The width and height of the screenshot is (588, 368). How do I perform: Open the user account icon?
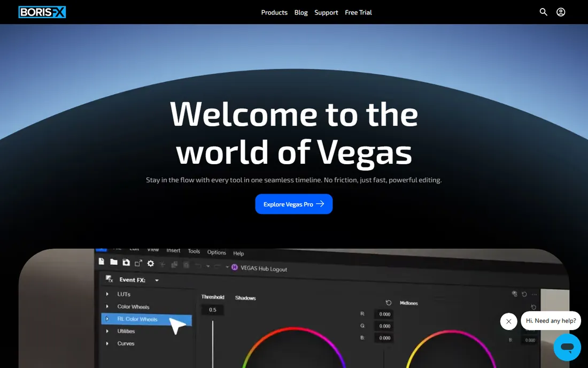561,12
